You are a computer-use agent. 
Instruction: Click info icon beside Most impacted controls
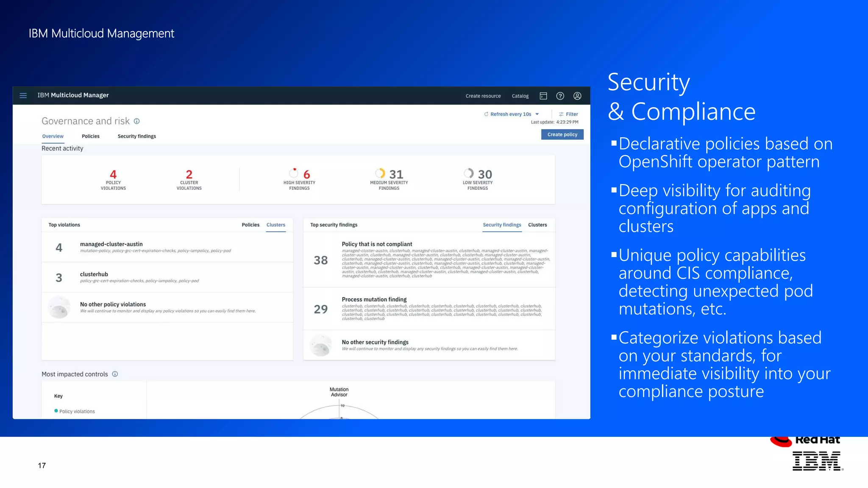click(x=115, y=374)
